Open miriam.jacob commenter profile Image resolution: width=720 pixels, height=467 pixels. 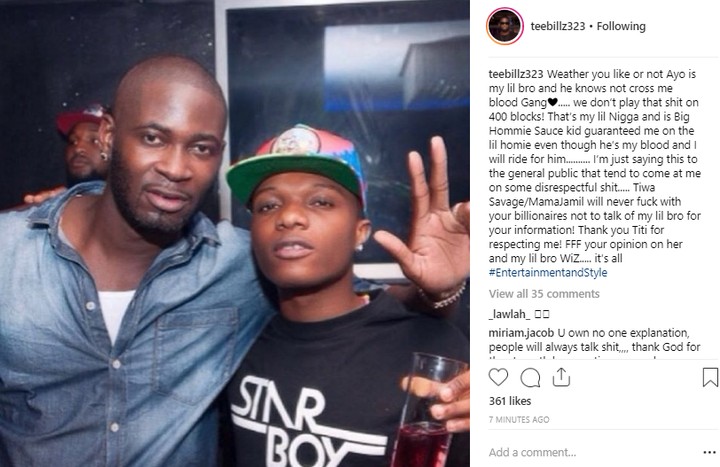(521, 333)
